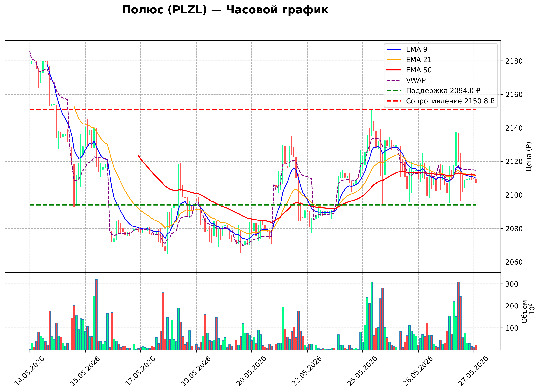
Task: Click the date label 22.05.2026
Action: [307, 371]
